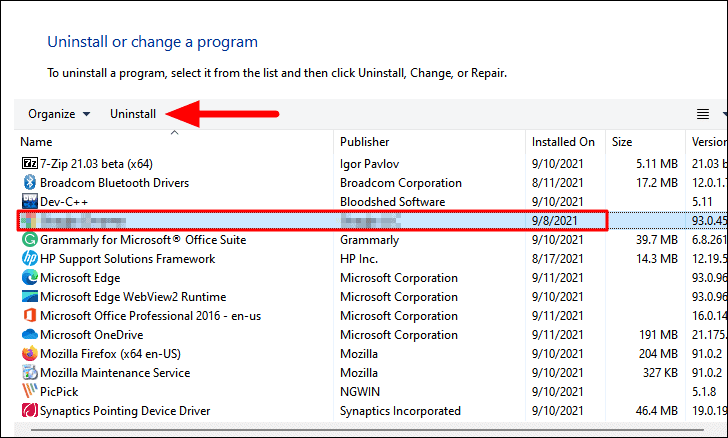Select Synaptics Pointing Device Driver
Screen dimensions: 728x438
[125, 411]
